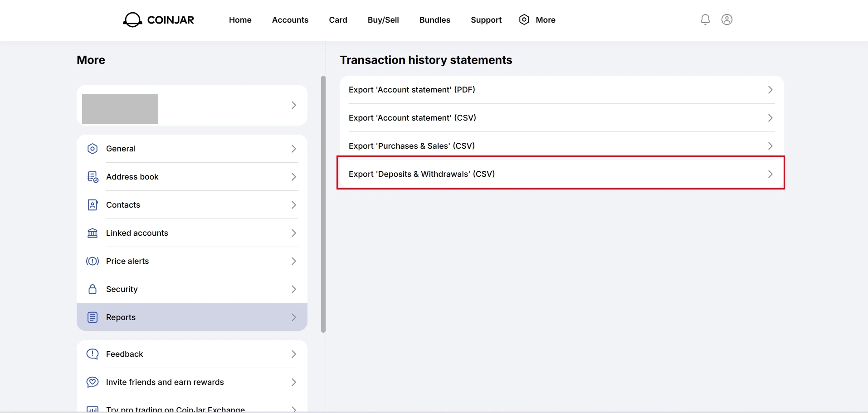Click the Contacts icon

(x=93, y=205)
